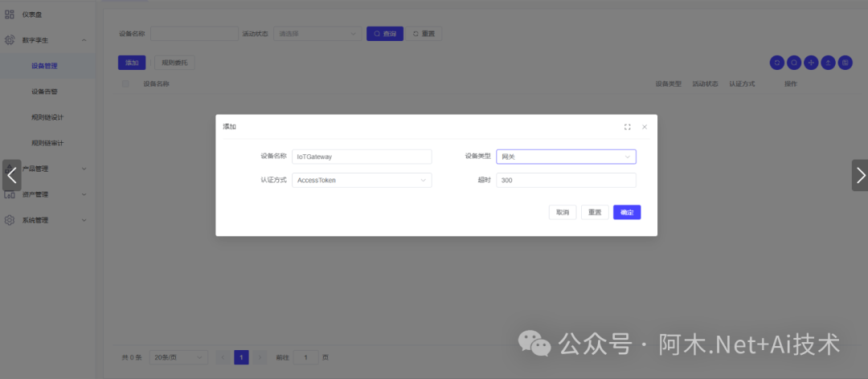Open the 仪表盘 menu item
The width and height of the screenshot is (868, 379).
pyautogui.click(x=32, y=14)
